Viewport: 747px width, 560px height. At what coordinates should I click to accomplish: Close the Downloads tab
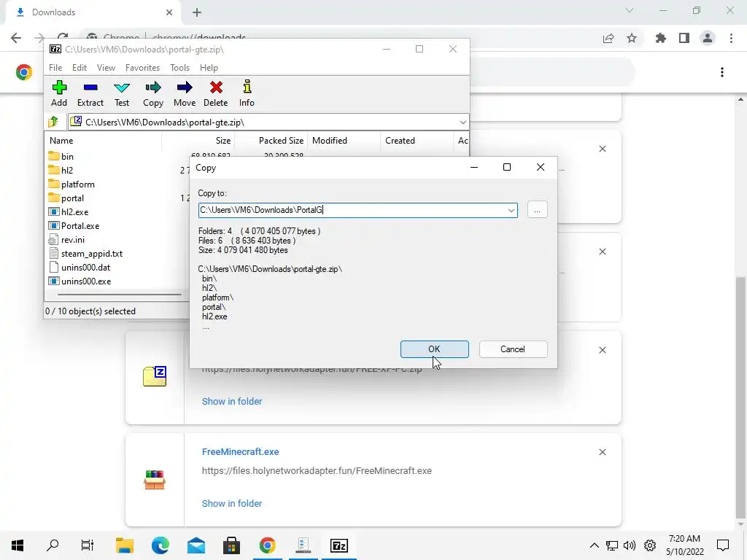tap(169, 12)
